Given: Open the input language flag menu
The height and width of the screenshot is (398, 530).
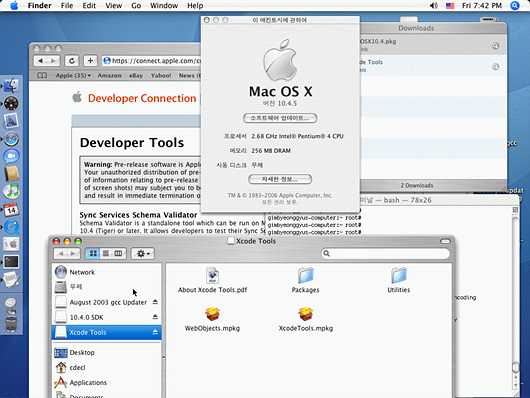Looking at the screenshot, I should (450, 5).
